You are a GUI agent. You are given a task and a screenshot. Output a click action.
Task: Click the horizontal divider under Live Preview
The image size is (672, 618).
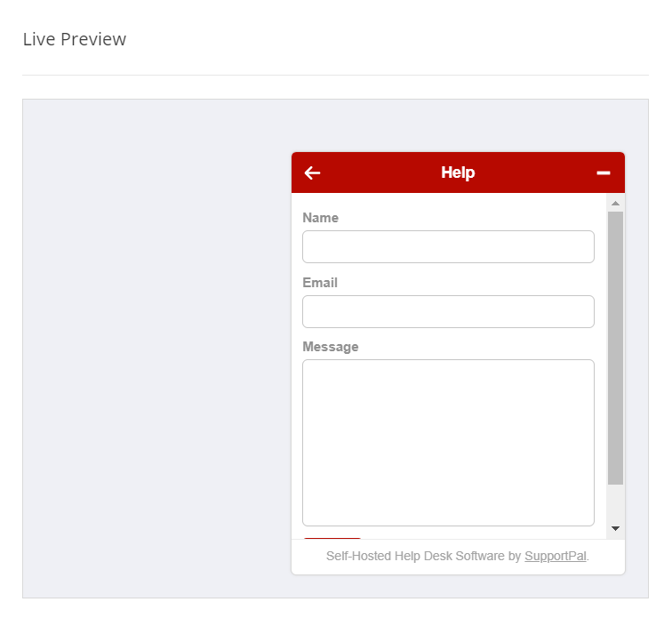click(336, 75)
